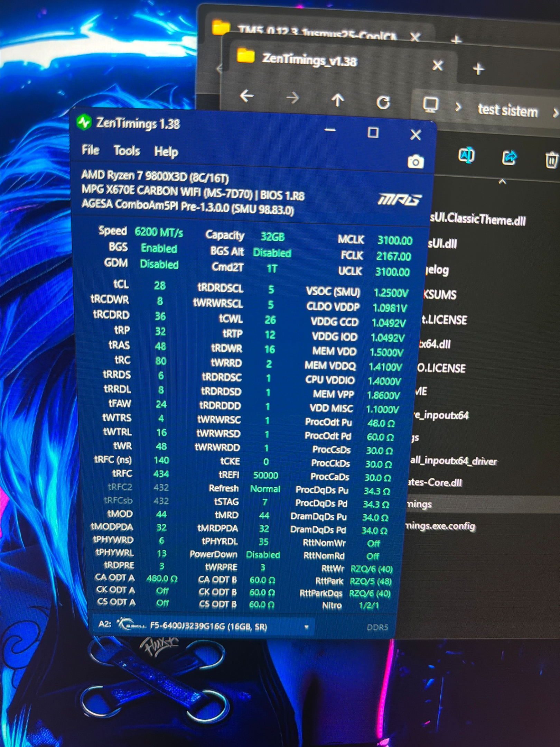Click the 'AMD Ryzen 7 9800X3D (8C/16T)' text
560x747 pixels.
coord(155,176)
